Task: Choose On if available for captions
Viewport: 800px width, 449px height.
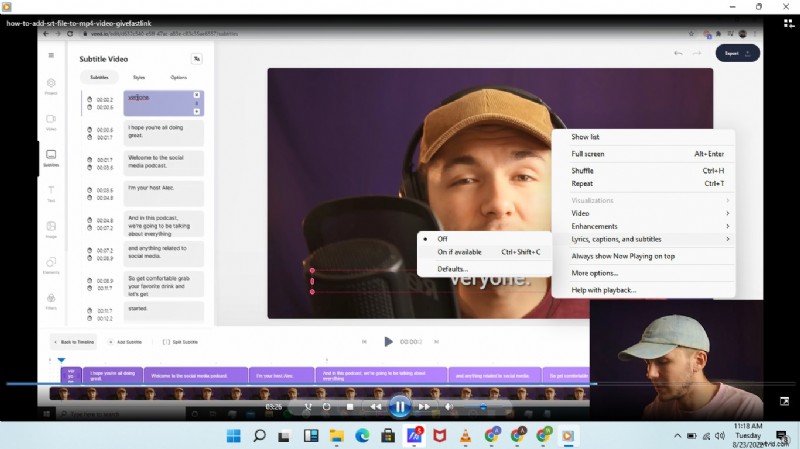Action: coord(459,252)
